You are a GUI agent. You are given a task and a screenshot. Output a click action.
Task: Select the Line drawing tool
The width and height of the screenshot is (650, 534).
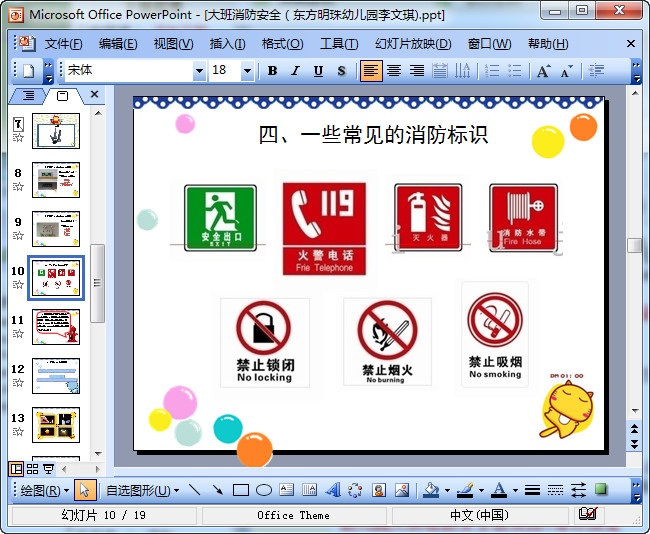[194, 490]
